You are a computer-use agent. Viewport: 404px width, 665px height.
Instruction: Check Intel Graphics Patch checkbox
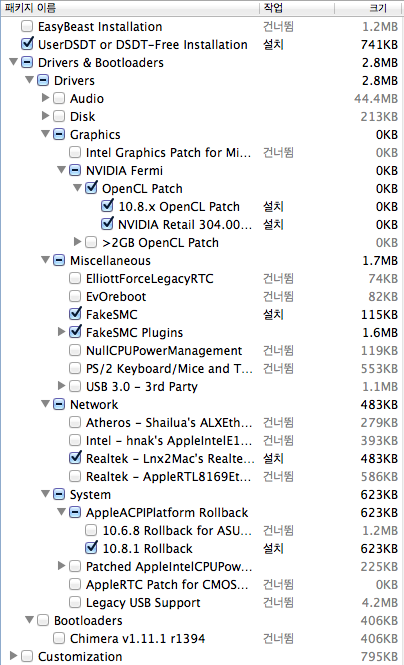tap(75, 152)
